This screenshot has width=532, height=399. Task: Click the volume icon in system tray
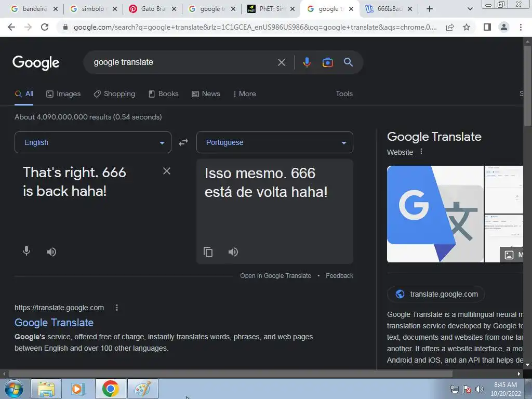tap(479, 389)
